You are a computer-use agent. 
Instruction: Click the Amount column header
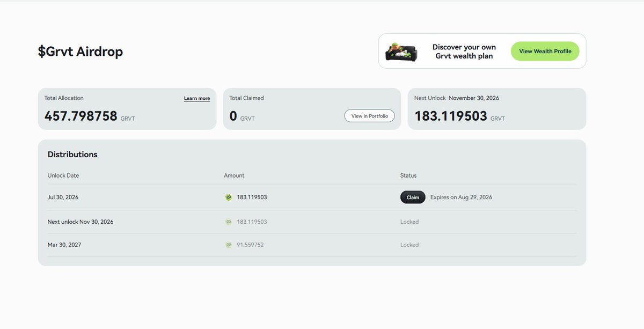pos(234,176)
